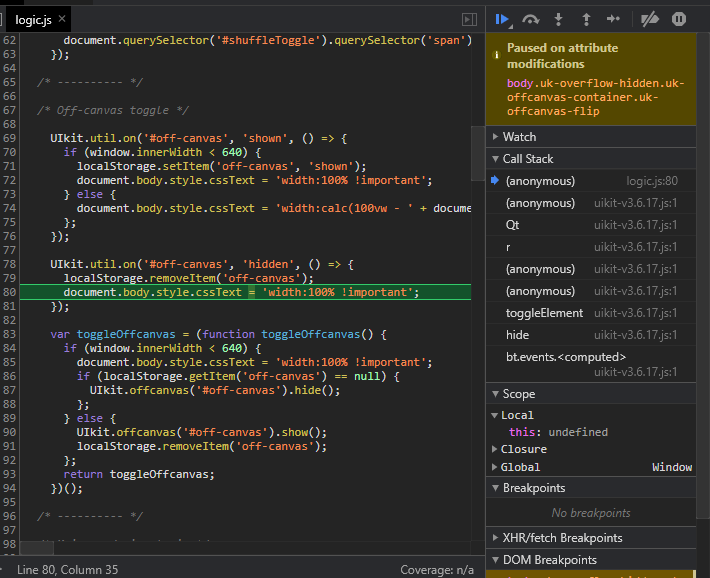The height and width of the screenshot is (578, 710).
Task: Toggle deactivate breakpoints icon
Action: [x=650, y=19]
